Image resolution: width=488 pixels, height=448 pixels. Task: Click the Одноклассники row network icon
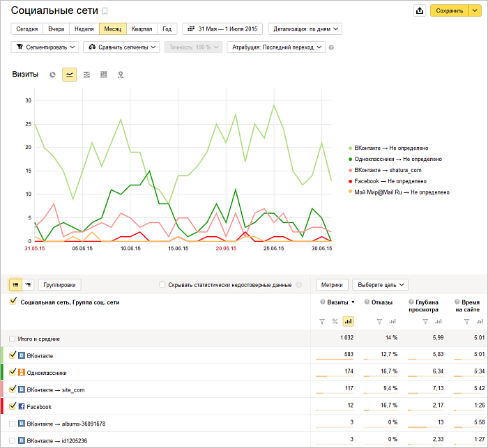(x=22, y=372)
